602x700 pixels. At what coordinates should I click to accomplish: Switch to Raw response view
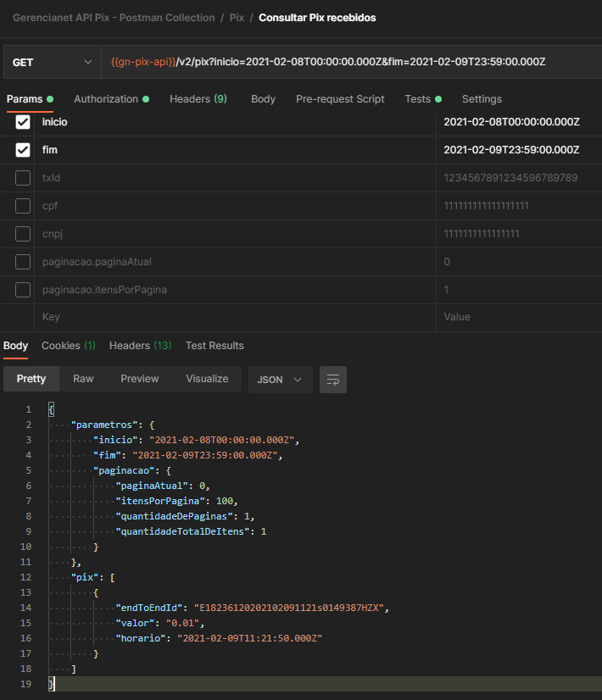pyautogui.click(x=83, y=379)
